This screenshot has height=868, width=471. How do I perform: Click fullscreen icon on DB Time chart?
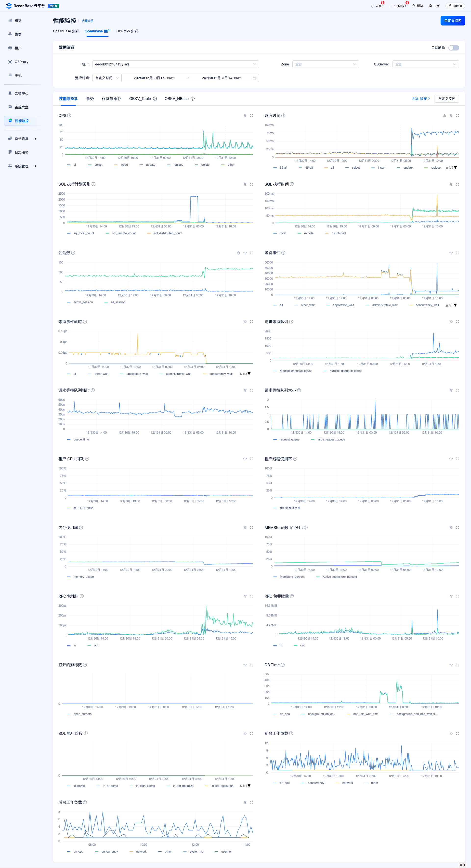(457, 665)
